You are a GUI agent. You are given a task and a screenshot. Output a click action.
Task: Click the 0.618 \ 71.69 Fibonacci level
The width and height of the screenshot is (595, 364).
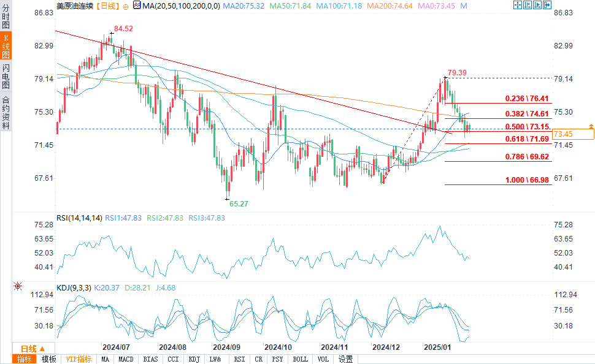(x=527, y=139)
